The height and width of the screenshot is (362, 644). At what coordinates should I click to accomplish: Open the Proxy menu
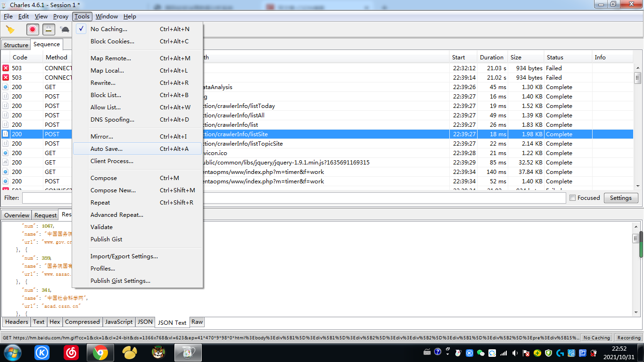(61, 16)
